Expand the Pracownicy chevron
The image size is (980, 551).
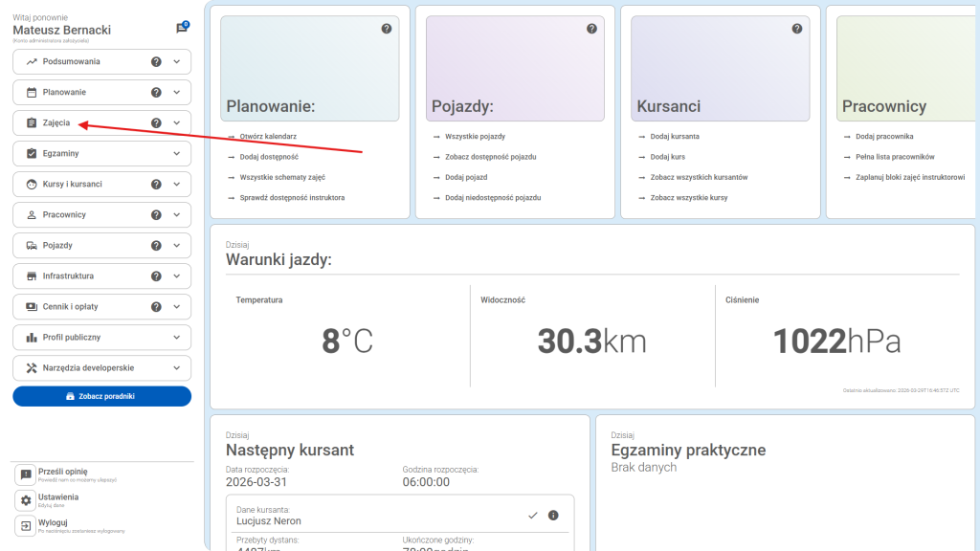tap(176, 215)
